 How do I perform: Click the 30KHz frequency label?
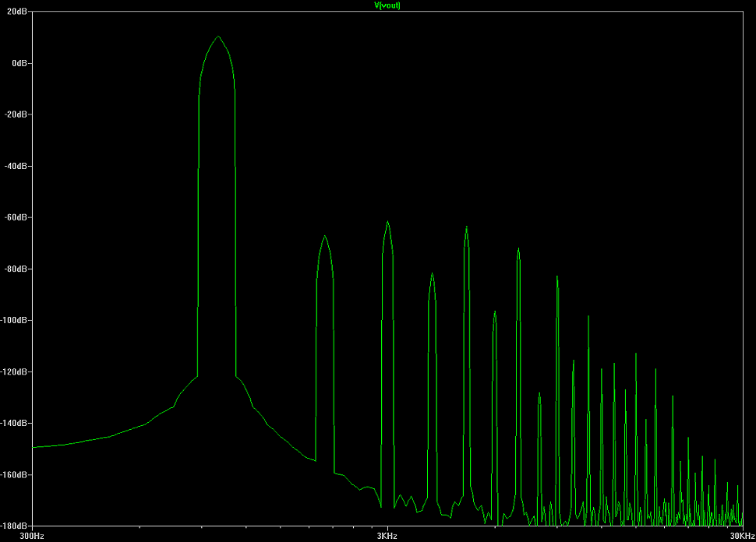tap(743, 536)
